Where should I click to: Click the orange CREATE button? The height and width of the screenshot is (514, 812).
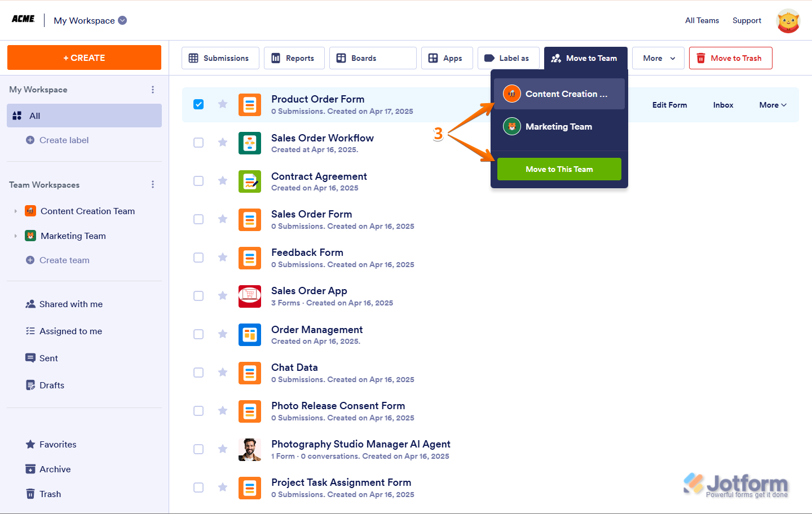[84, 57]
